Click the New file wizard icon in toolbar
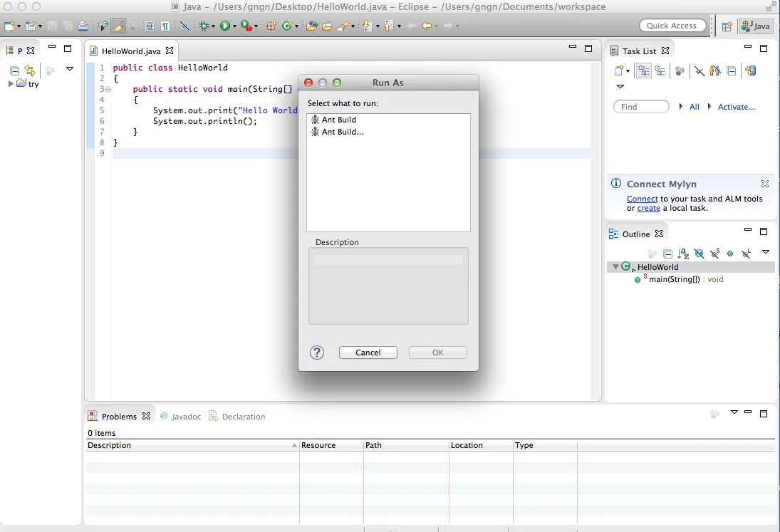780x532 pixels. click(x=9, y=26)
